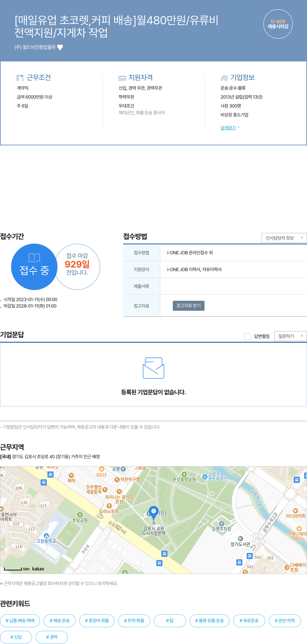The width and height of the screenshot is (307, 644).
Task: Click the 착한아구찜 restaurant icon on the map
Action: (x=117, y=479)
